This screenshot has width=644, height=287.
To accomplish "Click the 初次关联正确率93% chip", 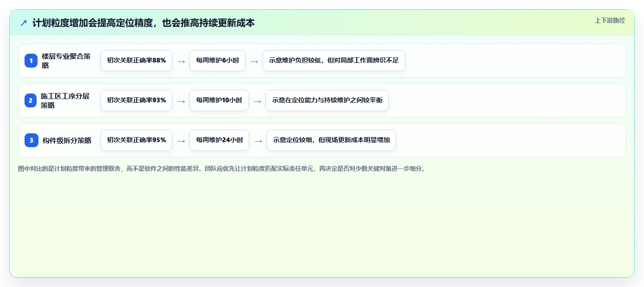I will point(136,100).
